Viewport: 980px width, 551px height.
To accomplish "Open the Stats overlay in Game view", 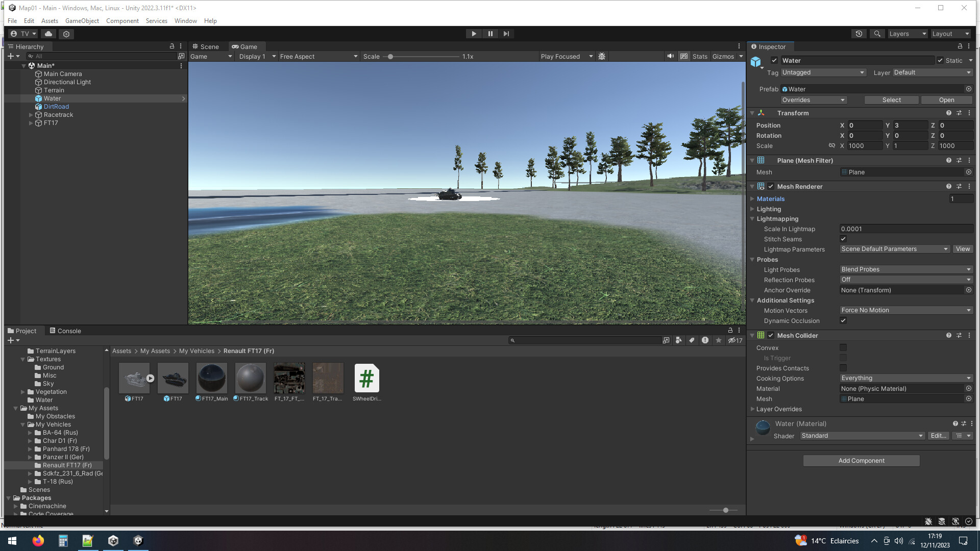I will point(699,56).
